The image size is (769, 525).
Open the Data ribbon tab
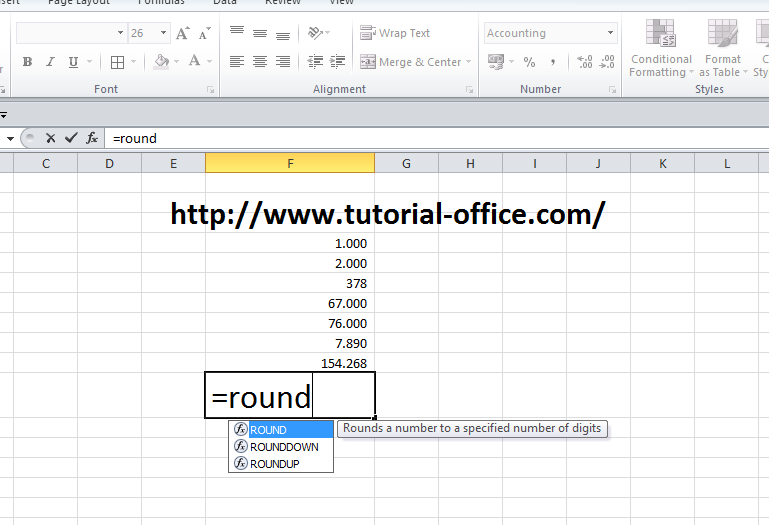pyautogui.click(x=225, y=2)
